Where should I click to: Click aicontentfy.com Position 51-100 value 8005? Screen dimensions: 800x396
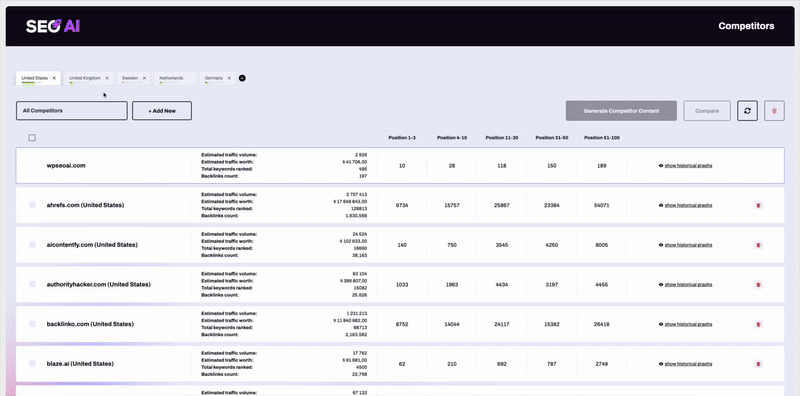pyautogui.click(x=602, y=245)
